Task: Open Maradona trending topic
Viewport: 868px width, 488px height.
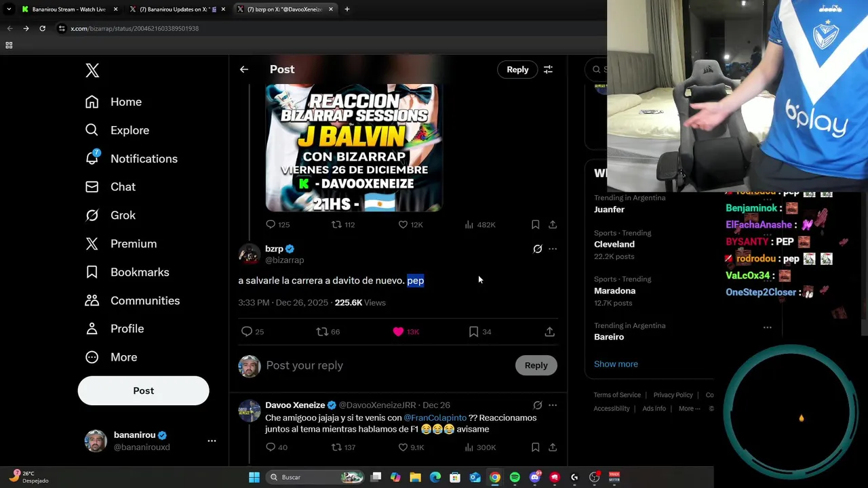Action: tap(614, 291)
